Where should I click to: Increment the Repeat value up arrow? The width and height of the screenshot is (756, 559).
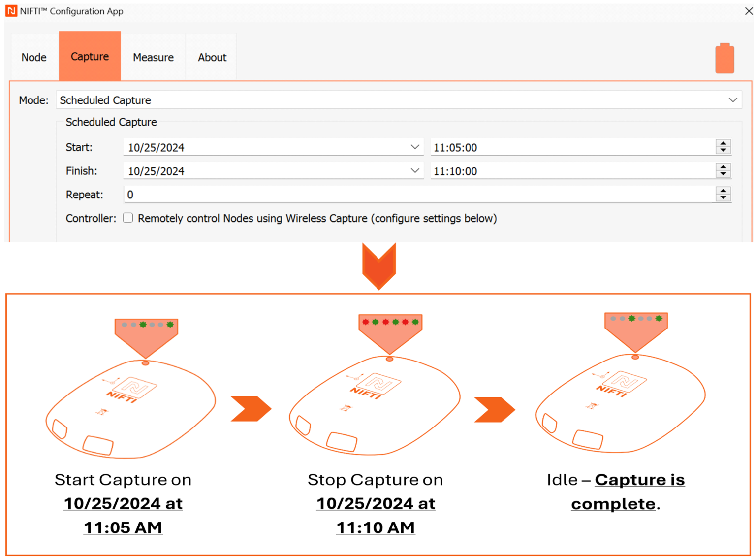pyautogui.click(x=723, y=191)
